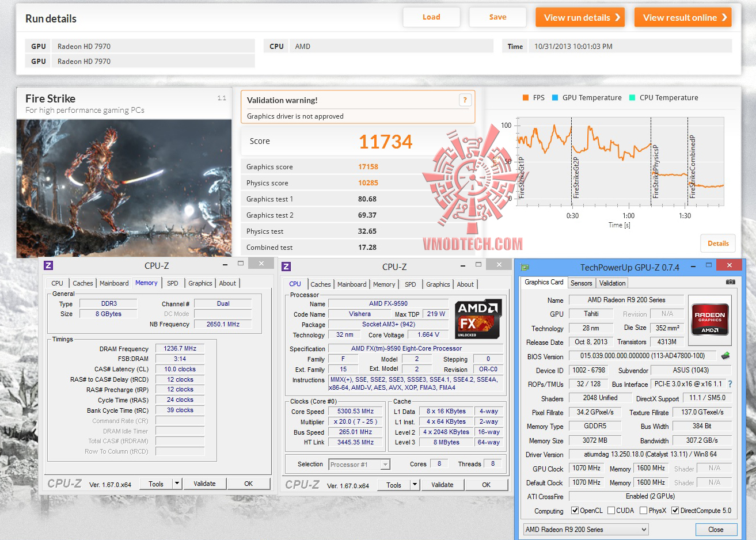Click the ATI CrossFire field 'Enabled (2 GPUs)'
Screen dimensions: 756x540
pos(650,496)
